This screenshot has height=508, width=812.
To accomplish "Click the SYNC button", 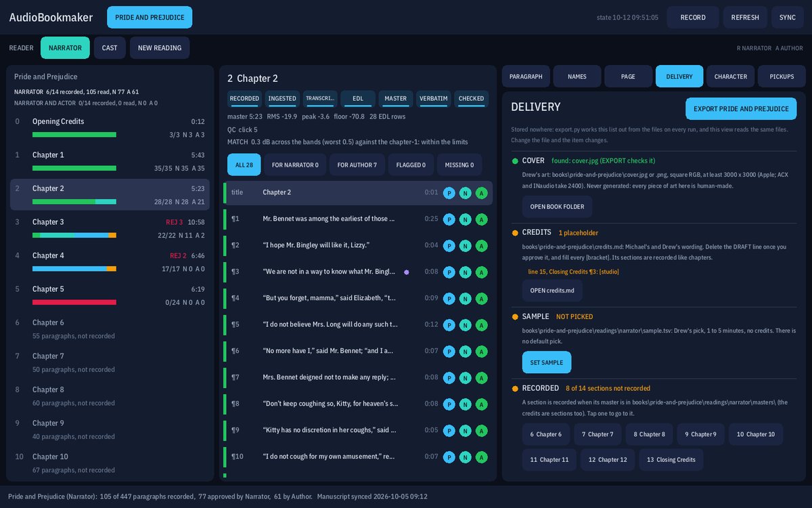I will (x=788, y=18).
